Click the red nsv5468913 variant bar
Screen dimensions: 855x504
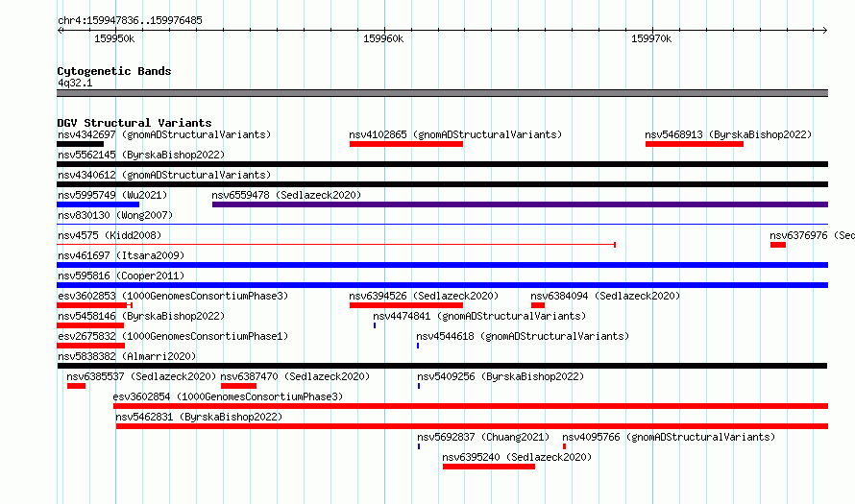[695, 144]
